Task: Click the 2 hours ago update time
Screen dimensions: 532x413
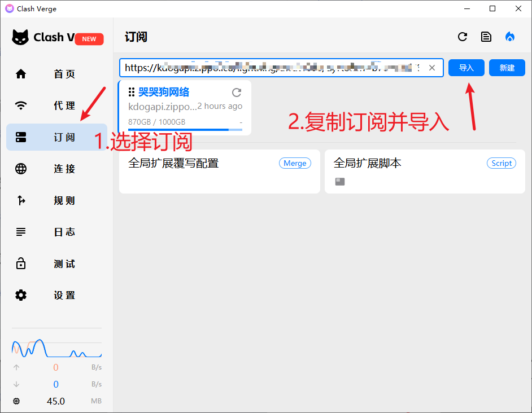Action: [x=220, y=106]
